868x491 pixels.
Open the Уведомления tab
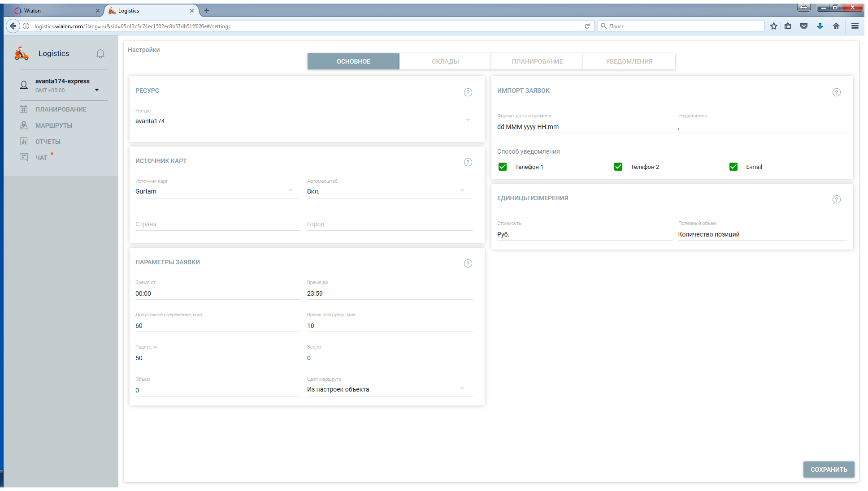point(629,61)
